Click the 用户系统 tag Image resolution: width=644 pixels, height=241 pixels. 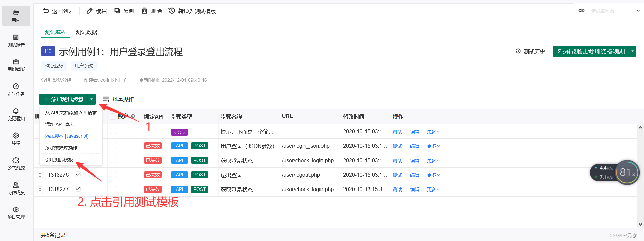pos(84,66)
